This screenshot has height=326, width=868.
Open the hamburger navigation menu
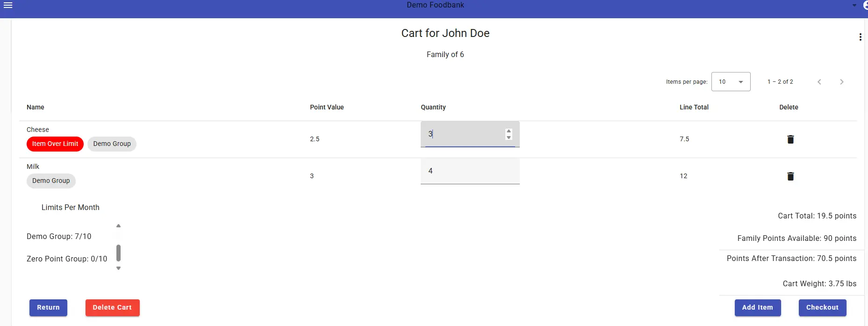[8, 6]
